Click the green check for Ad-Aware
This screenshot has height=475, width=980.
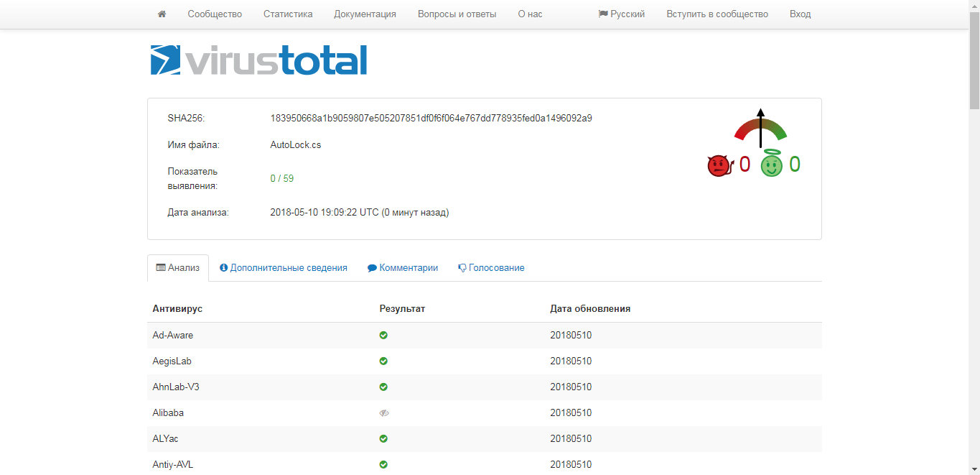383,336
